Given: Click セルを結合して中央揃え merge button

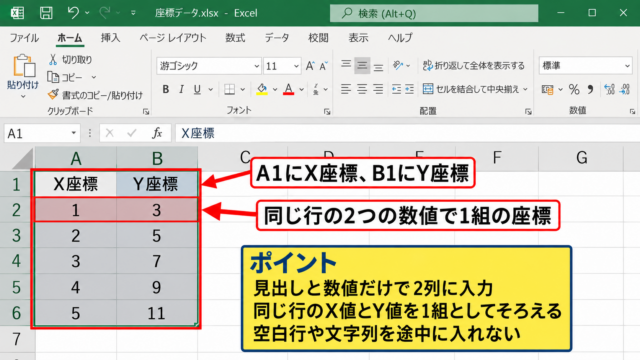Looking at the screenshot, I should pyautogui.click(x=471, y=89).
